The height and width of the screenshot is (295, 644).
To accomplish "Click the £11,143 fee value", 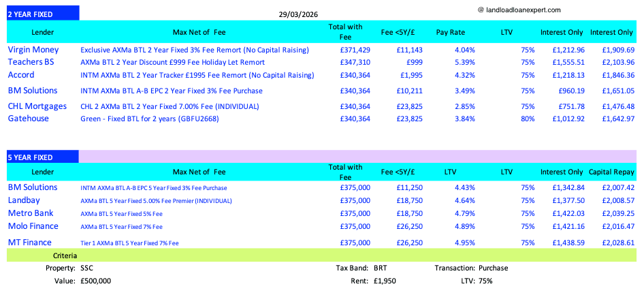I will [x=410, y=50].
